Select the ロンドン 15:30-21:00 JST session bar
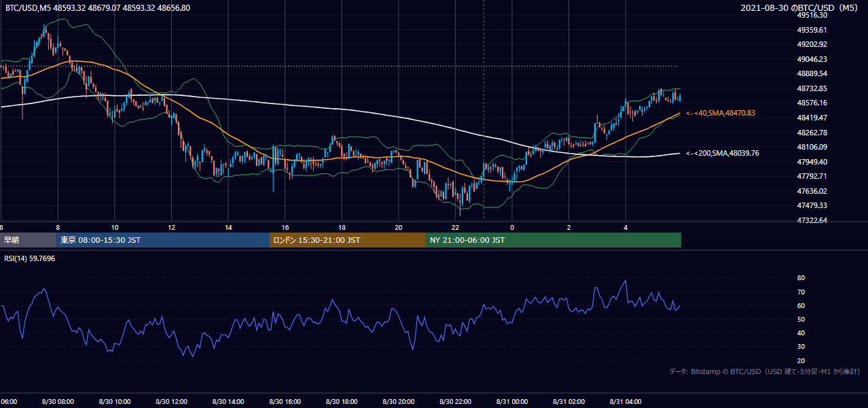The height and width of the screenshot is (408, 868). (x=348, y=240)
